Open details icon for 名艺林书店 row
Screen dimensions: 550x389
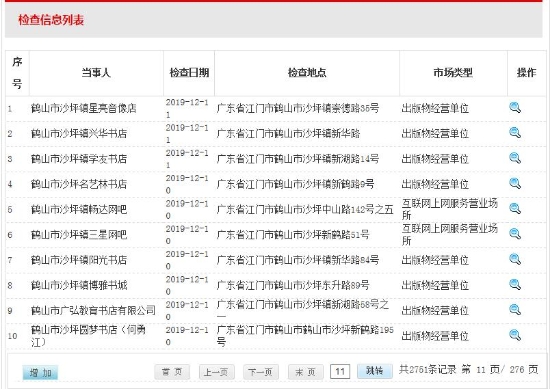pyautogui.click(x=515, y=183)
